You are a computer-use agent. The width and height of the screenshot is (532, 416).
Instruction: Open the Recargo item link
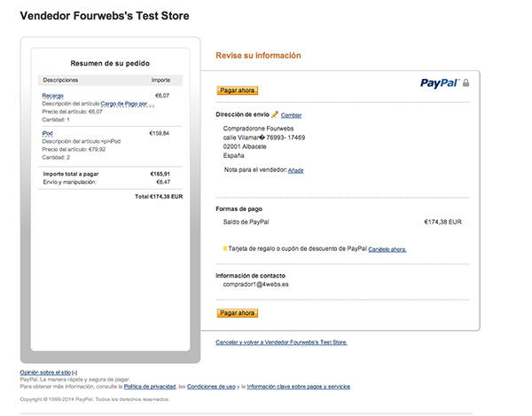coord(52,96)
